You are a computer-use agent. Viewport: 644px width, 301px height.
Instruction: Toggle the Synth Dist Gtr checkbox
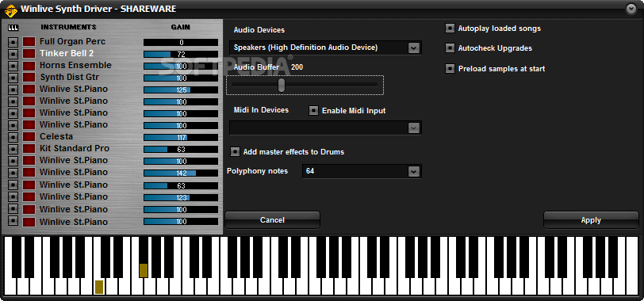click(13, 78)
